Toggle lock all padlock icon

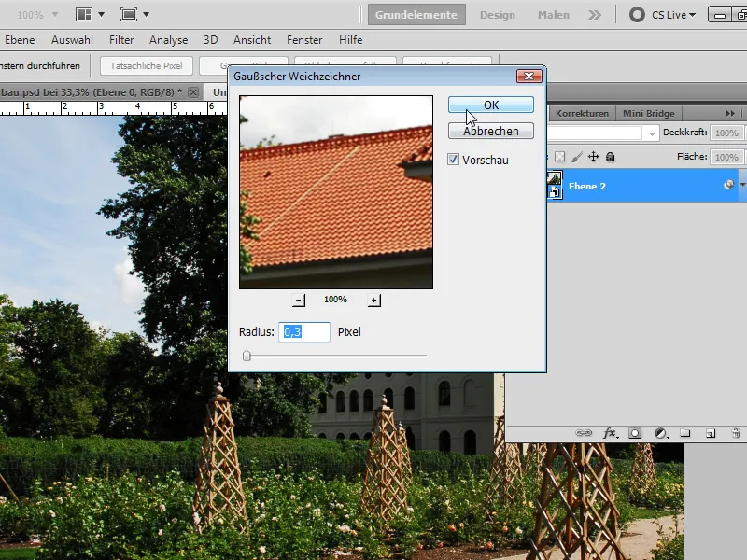tap(610, 157)
